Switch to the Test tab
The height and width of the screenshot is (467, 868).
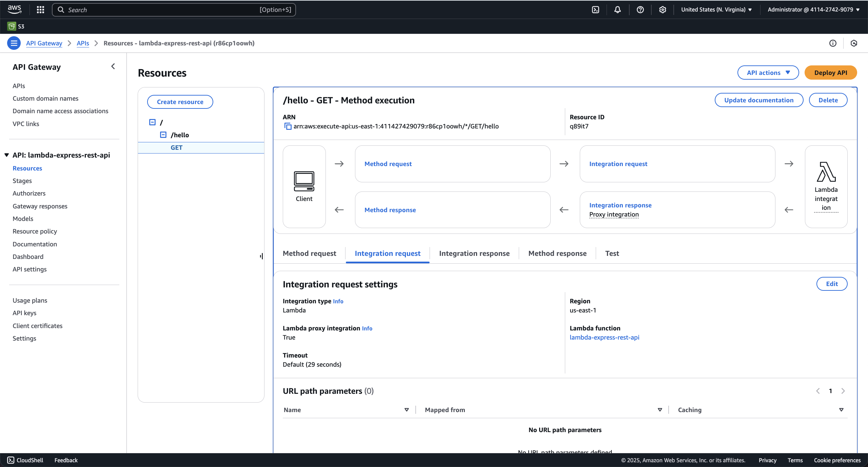[x=612, y=253]
